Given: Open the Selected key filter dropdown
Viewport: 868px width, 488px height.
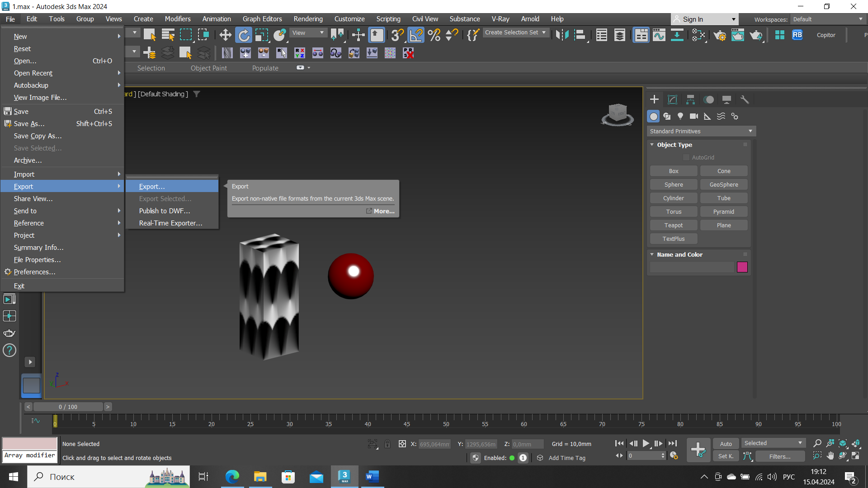Looking at the screenshot, I should click(773, 443).
